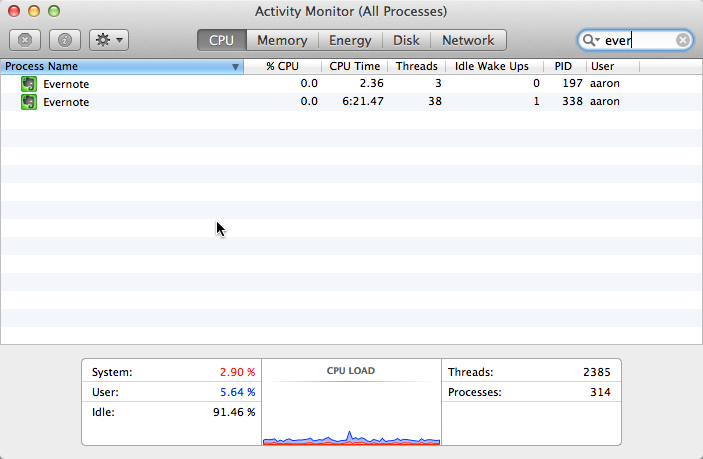
Task: Select the Evernote row with PID 338
Action: pyautogui.click(x=300, y=102)
